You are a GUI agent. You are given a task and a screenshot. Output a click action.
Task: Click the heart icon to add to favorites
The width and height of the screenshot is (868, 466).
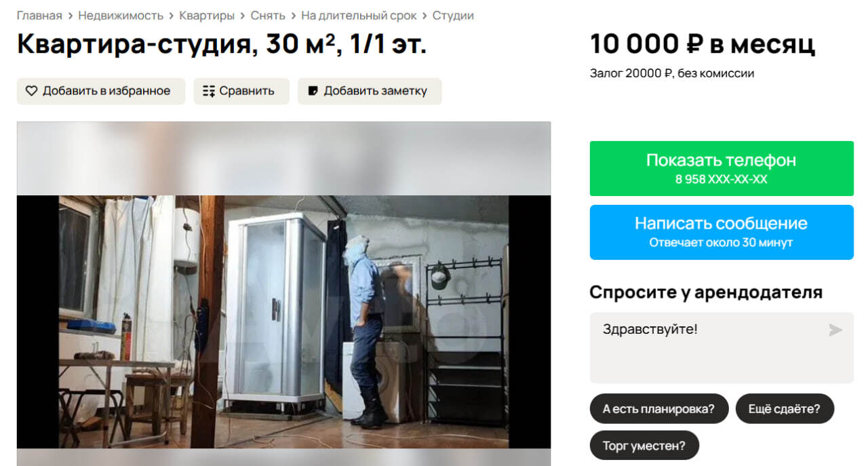pyautogui.click(x=31, y=91)
